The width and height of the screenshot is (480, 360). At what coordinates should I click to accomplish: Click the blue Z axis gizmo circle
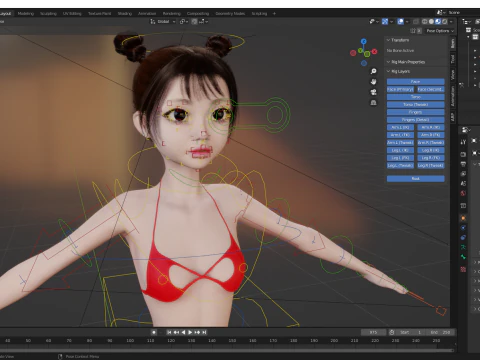coord(364,41)
